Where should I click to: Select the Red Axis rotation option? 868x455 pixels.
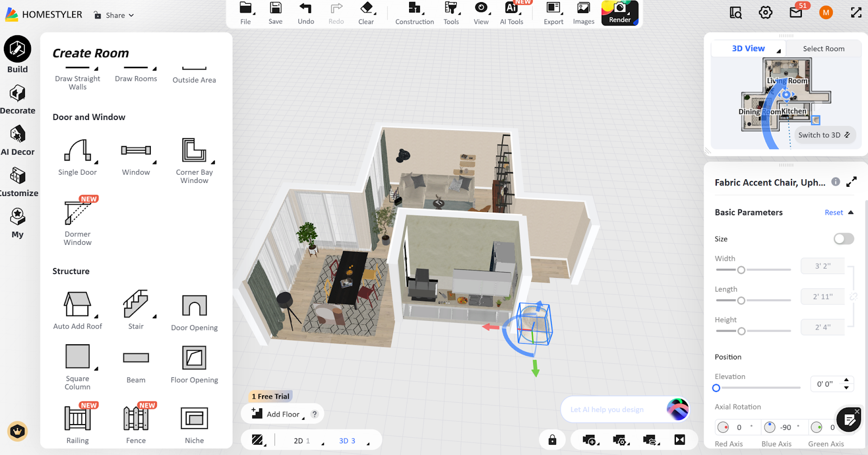coord(723,427)
